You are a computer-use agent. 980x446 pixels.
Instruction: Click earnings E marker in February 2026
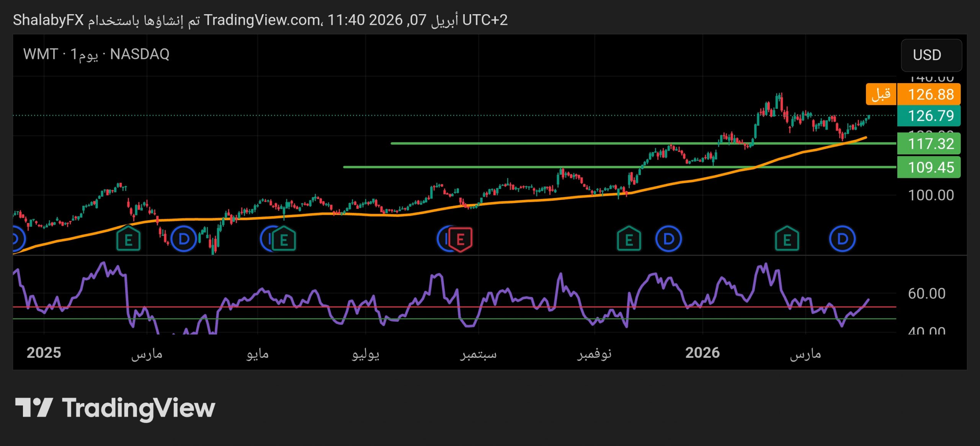[787, 239]
